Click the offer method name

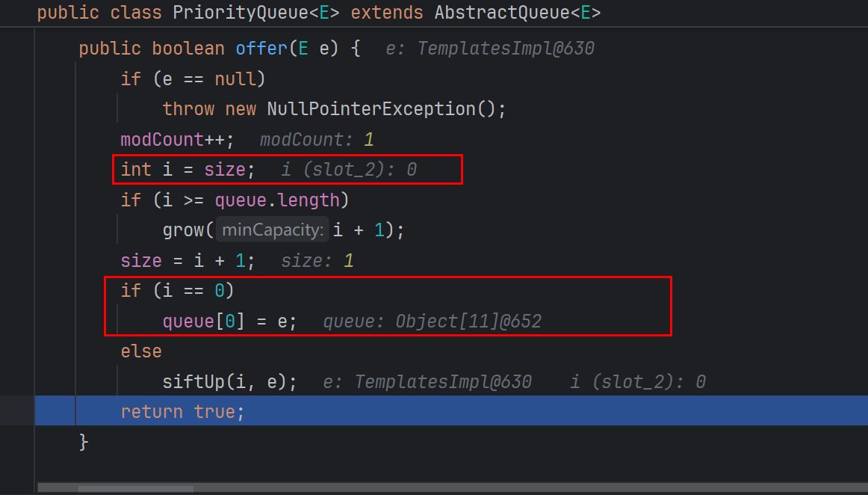(261, 49)
